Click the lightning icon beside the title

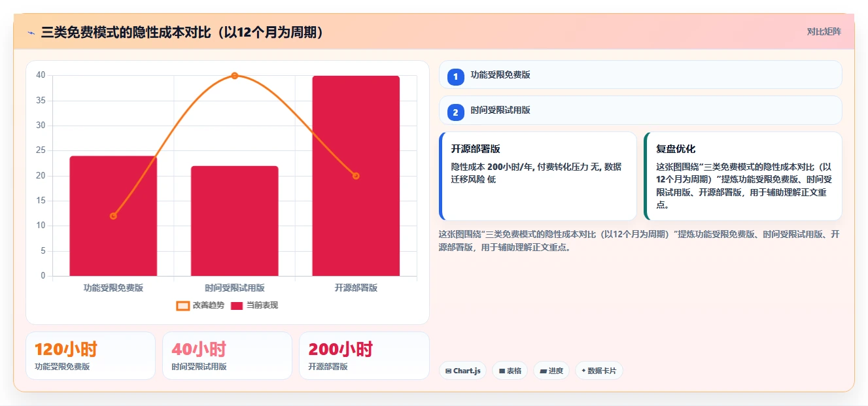click(31, 33)
